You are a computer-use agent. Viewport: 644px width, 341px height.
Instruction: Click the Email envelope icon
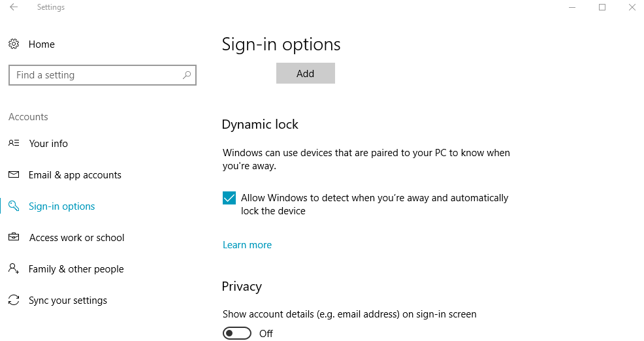click(14, 174)
